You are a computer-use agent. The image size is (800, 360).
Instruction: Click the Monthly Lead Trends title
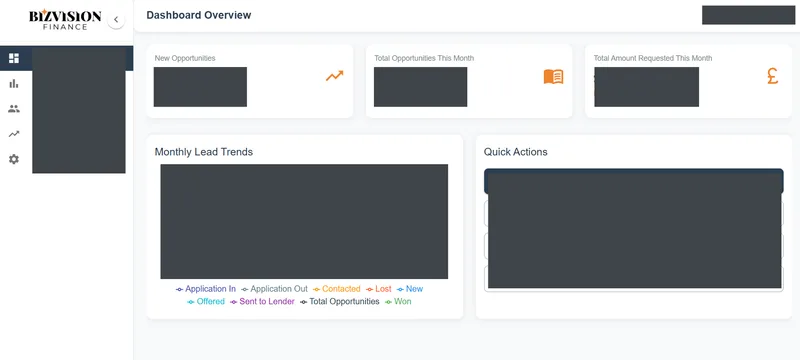pos(204,152)
